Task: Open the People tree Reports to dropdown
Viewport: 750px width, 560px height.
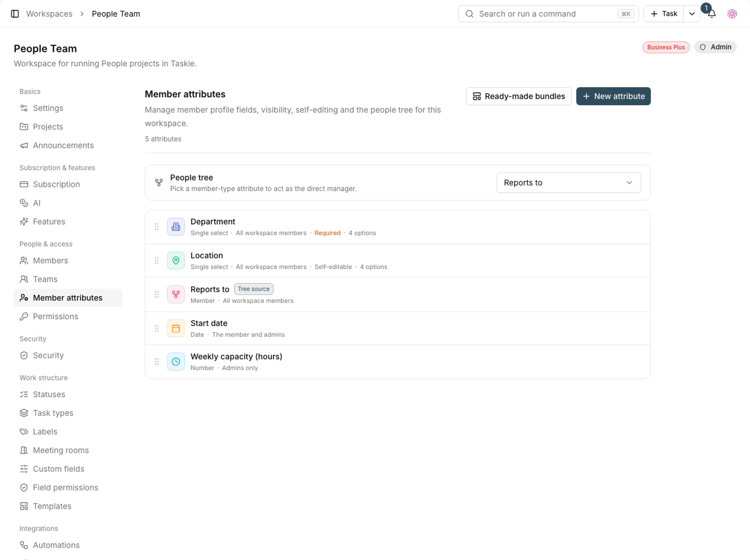Action: (569, 183)
